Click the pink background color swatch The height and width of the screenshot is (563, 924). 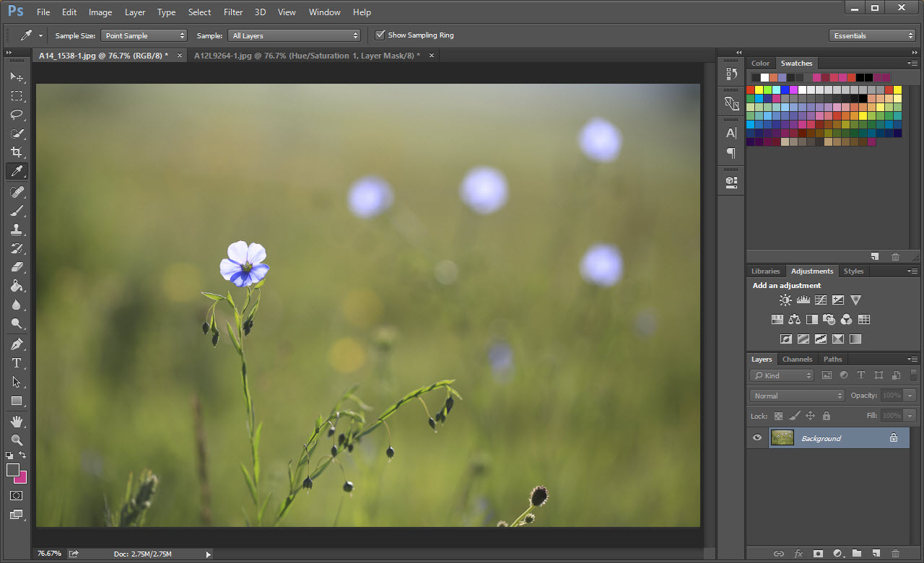(x=22, y=479)
